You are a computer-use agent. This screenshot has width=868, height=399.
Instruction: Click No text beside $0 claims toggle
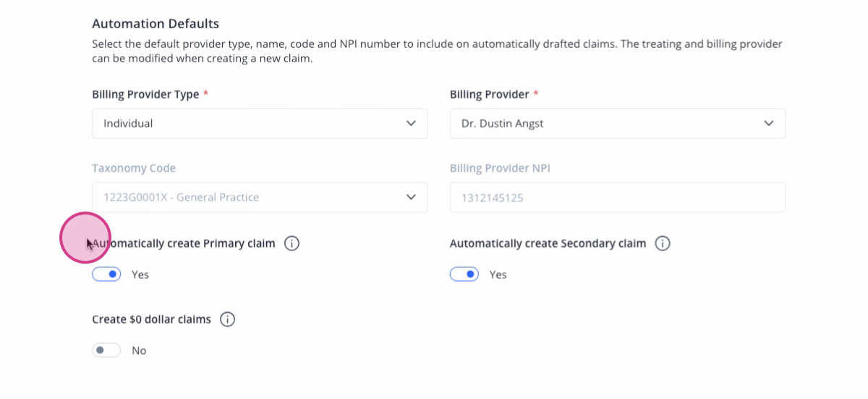click(x=139, y=350)
